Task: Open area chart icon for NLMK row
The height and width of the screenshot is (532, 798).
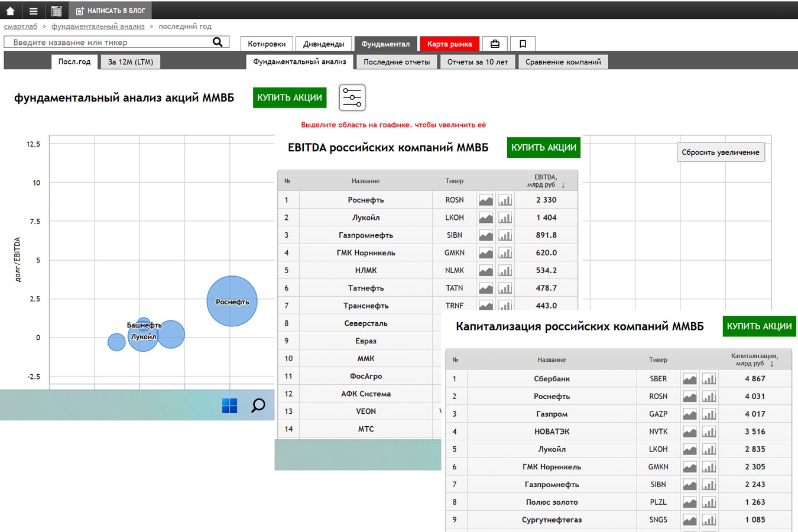Action: pos(486,271)
